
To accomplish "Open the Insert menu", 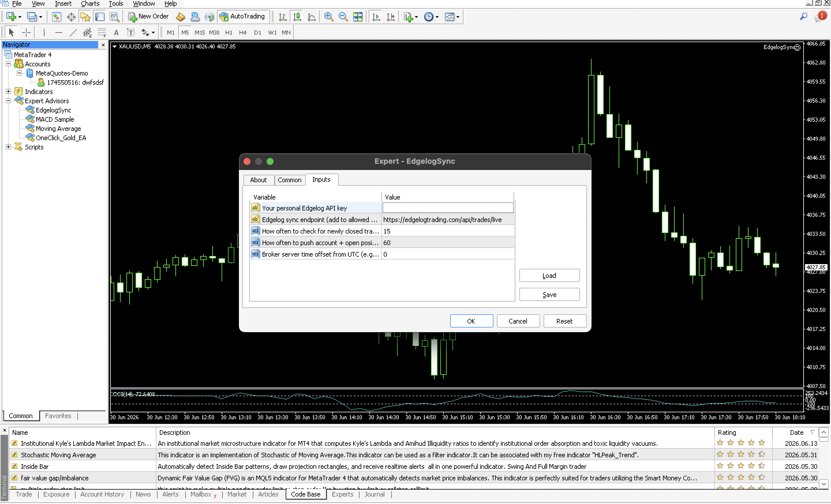I will click(63, 4).
